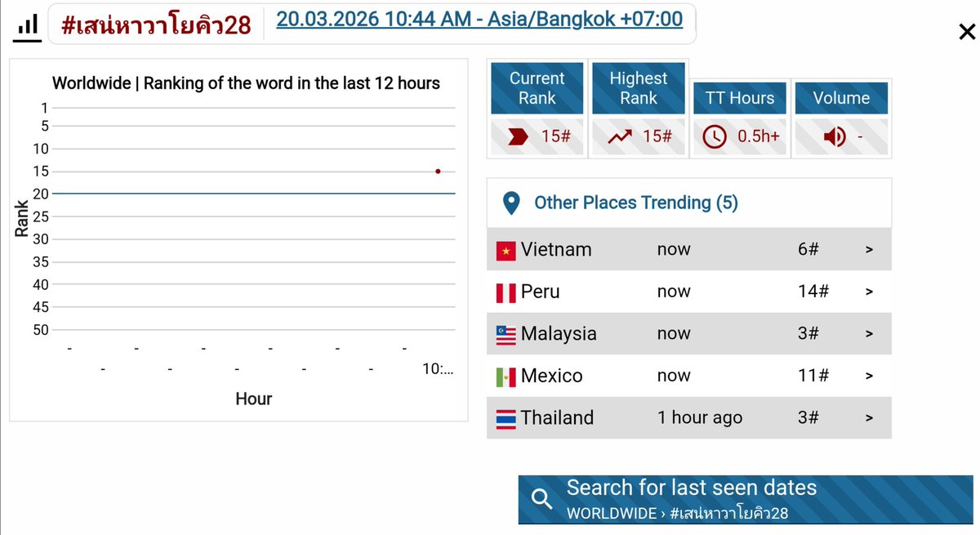Expand the Vietnam row arrow
Image resolution: width=980 pixels, height=535 pixels.
869,250
